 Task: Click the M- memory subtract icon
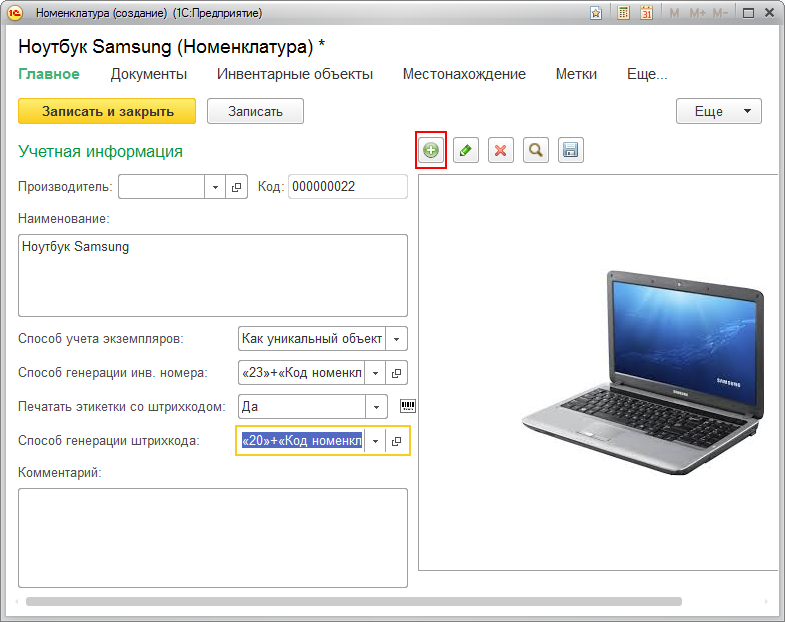tap(720, 14)
